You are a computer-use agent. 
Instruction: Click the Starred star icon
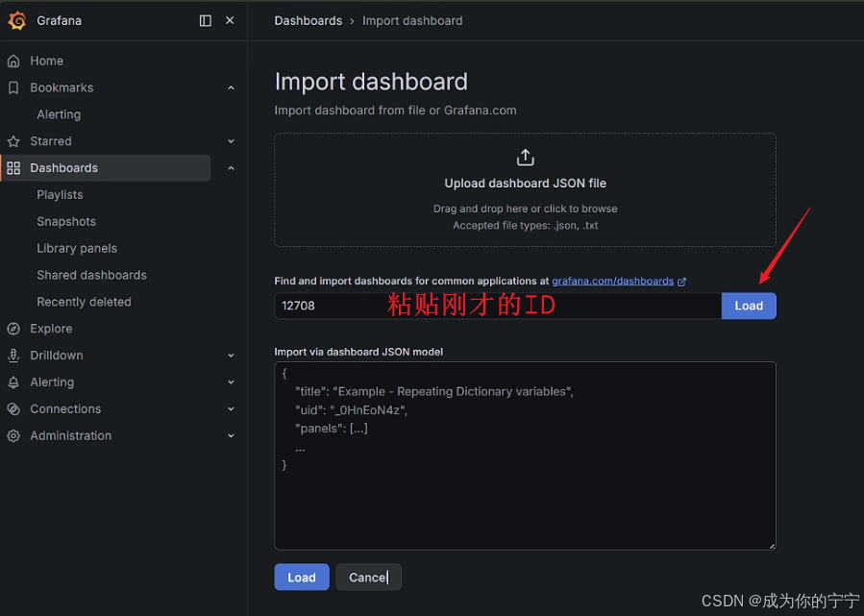(13, 141)
